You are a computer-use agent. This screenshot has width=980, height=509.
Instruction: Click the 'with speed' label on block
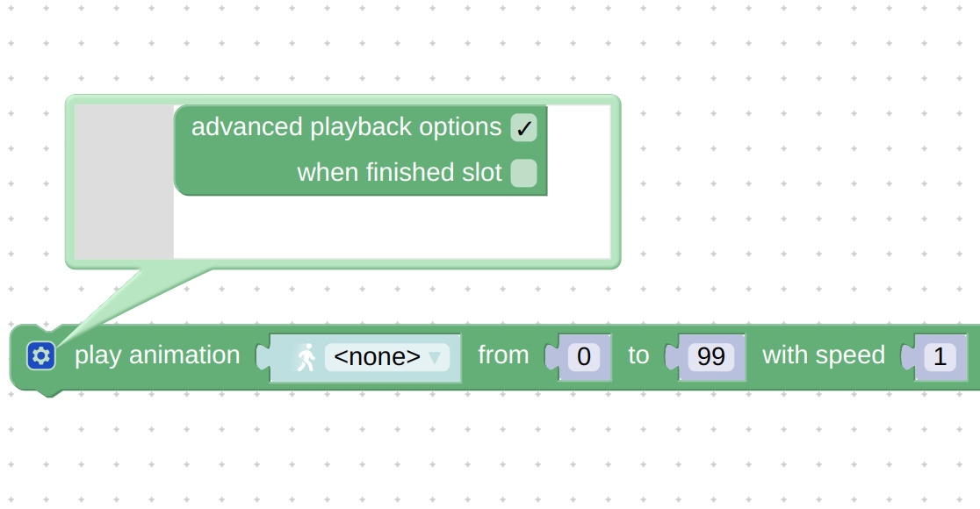(824, 355)
